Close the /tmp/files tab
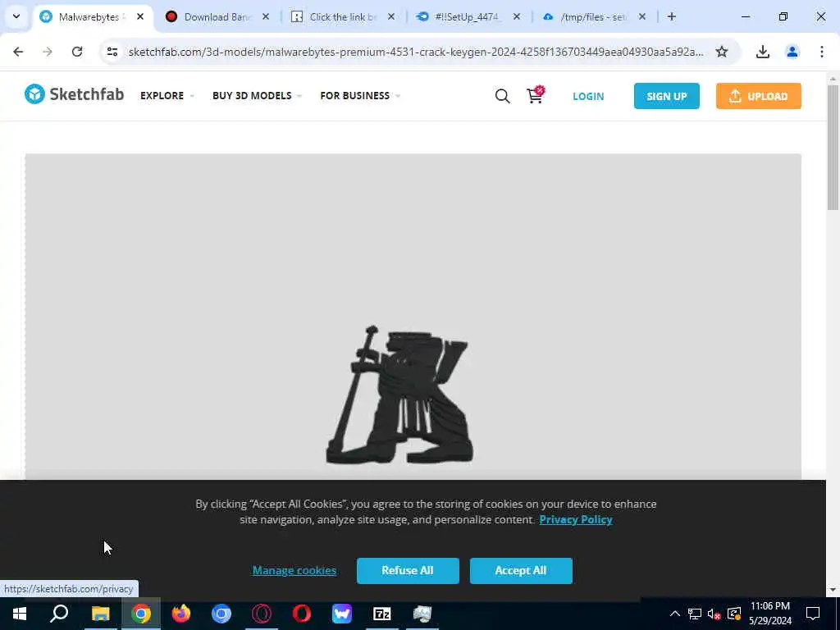840x630 pixels. click(x=641, y=16)
